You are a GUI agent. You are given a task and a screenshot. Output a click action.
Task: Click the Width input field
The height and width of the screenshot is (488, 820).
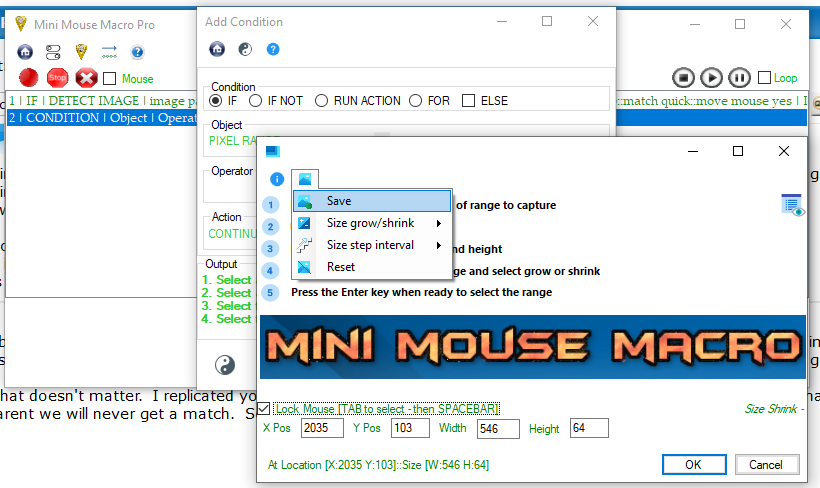tap(498, 428)
